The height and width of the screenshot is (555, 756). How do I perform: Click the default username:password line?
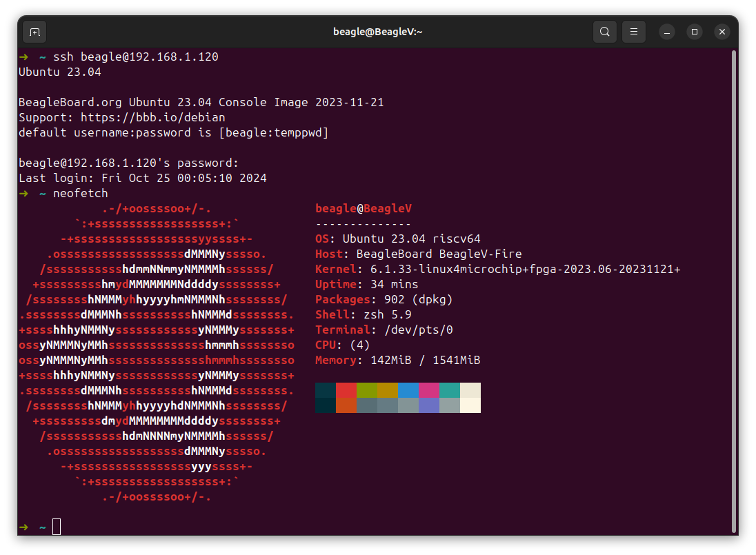(174, 132)
